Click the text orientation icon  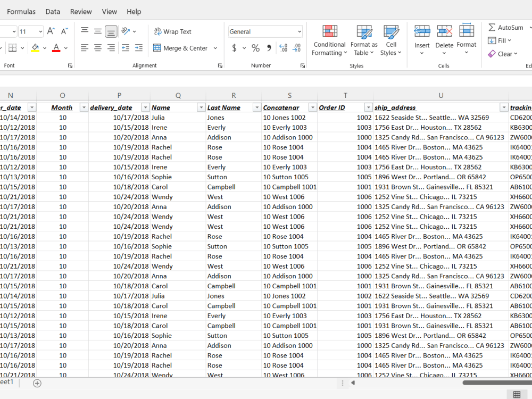pos(126,31)
